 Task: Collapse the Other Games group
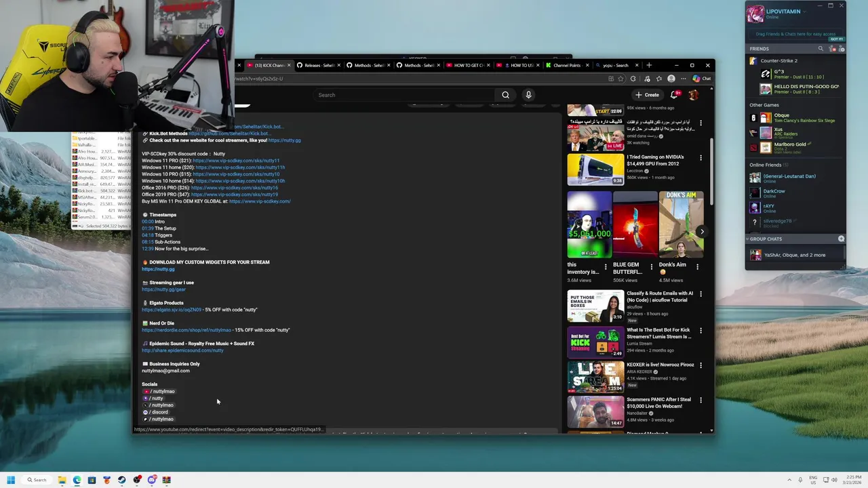point(764,105)
